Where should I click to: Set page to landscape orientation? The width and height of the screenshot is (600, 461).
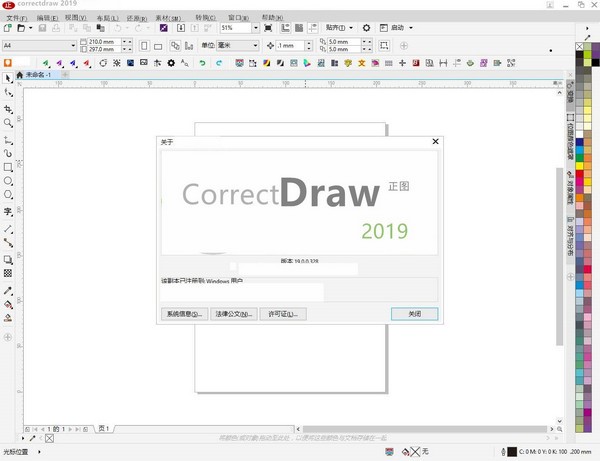coord(158,46)
